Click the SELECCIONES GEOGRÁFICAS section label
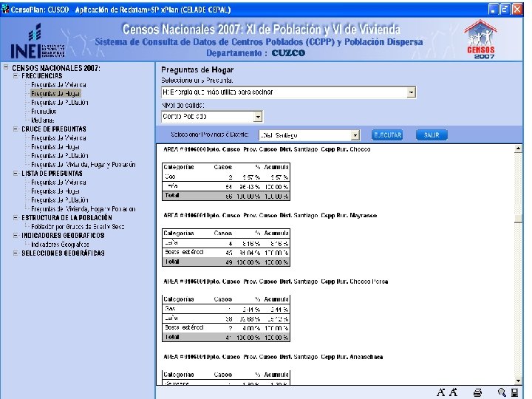 tap(63, 253)
